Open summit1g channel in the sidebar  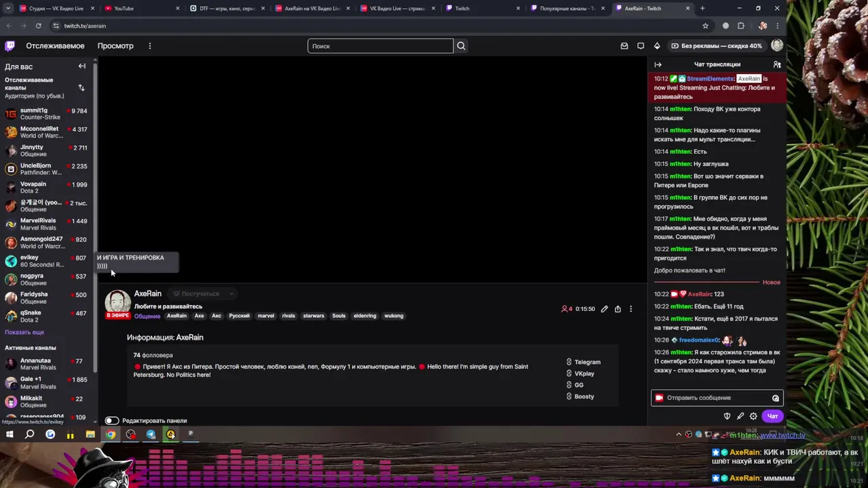46,114
